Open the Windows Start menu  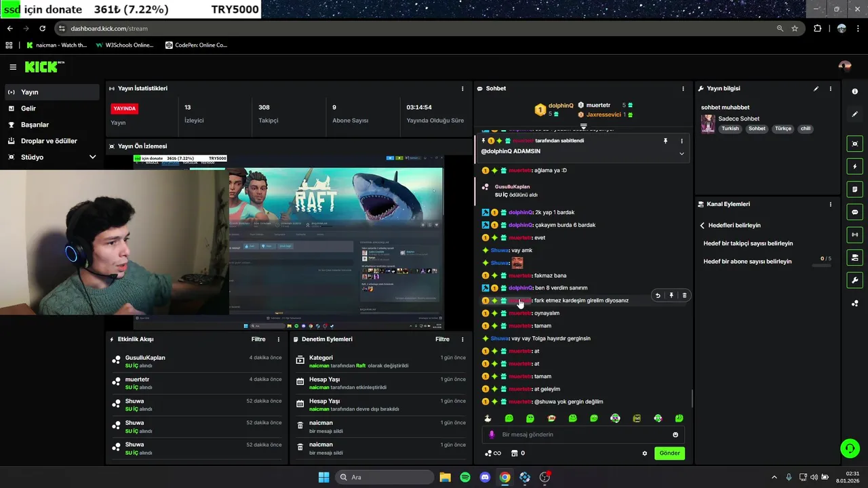point(323,477)
